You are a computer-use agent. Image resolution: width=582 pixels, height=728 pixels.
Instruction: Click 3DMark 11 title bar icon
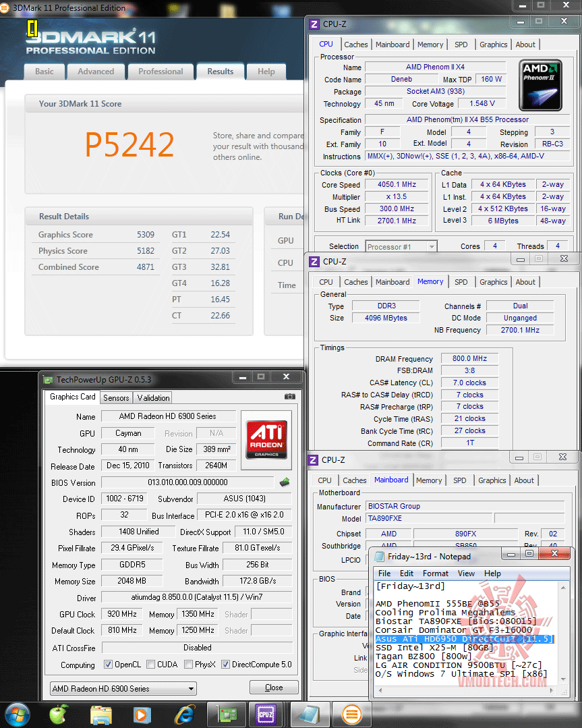point(5,8)
